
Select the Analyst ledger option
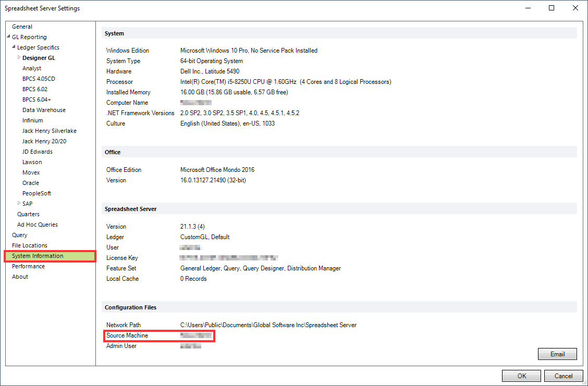click(32, 68)
